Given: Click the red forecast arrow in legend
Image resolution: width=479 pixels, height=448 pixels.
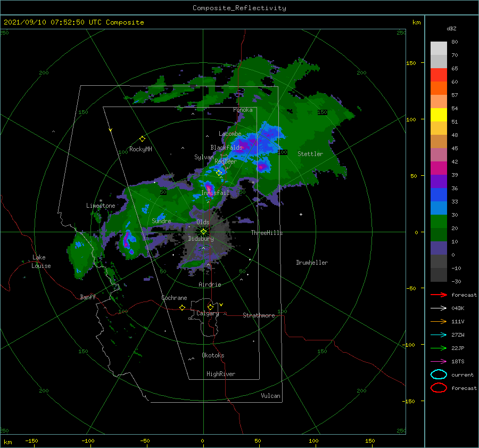Looking at the screenshot, I should tap(439, 295).
